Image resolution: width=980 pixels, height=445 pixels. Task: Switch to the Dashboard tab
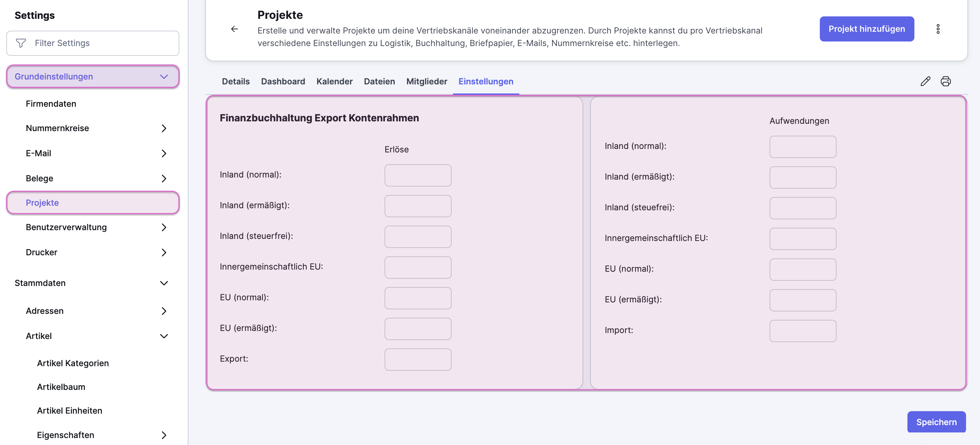[283, 81]
